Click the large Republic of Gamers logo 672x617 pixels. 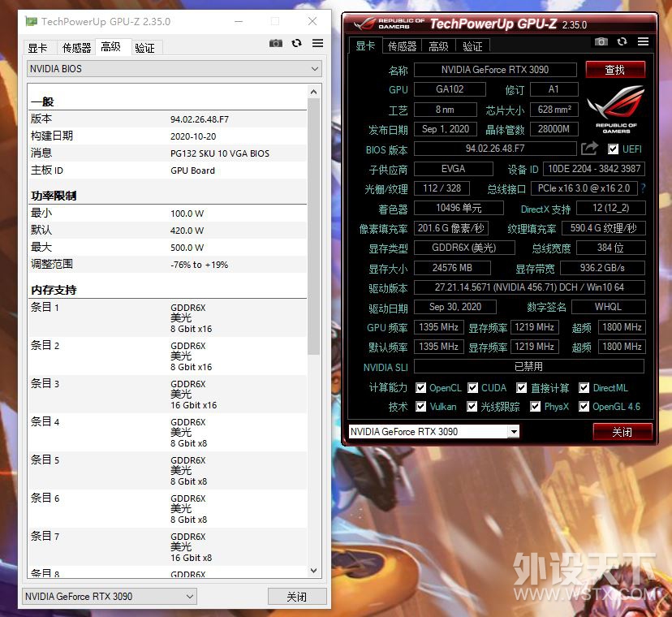tap(616, 109)
